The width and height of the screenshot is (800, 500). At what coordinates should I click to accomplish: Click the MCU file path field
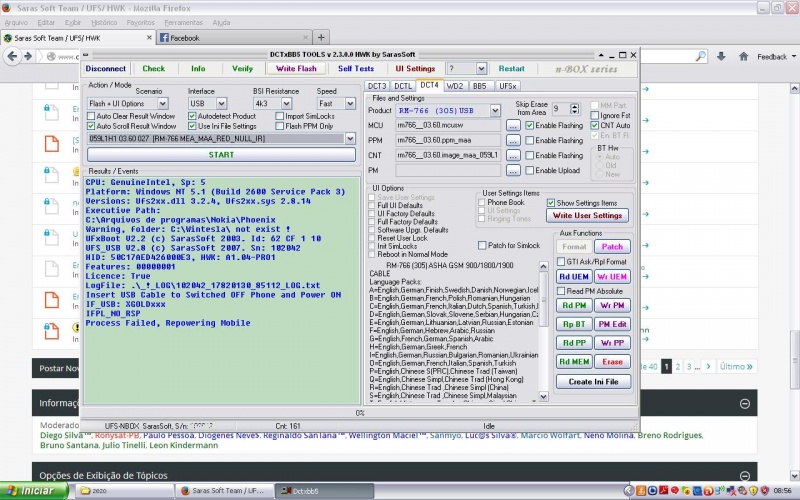(448, 126)
